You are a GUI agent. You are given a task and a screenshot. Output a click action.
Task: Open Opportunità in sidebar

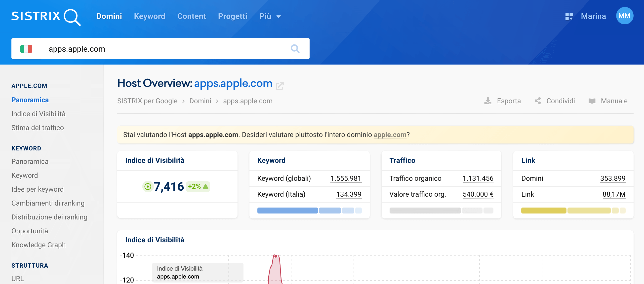pos(30,231)
